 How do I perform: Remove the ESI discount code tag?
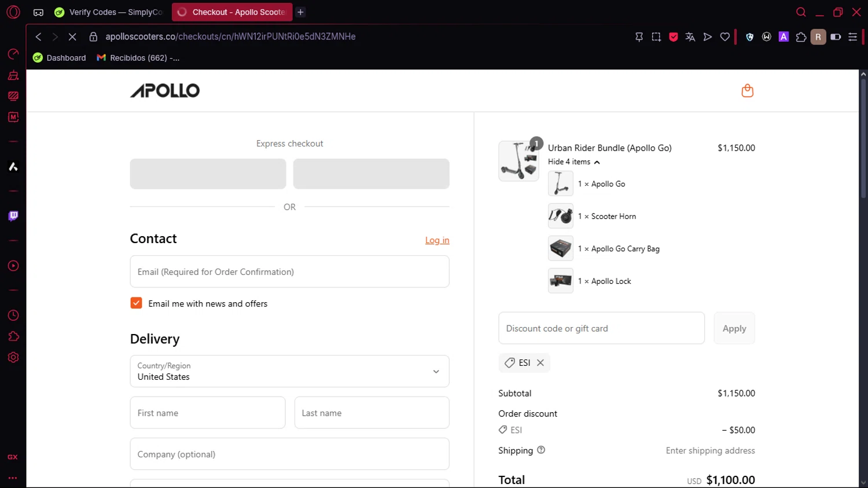(x=540, y=362)
